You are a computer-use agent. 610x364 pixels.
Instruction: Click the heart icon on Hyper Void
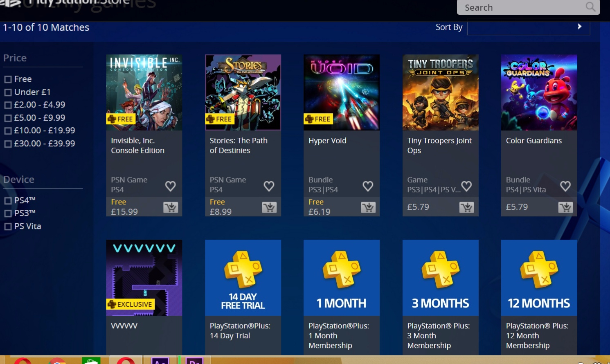point(368,186)
